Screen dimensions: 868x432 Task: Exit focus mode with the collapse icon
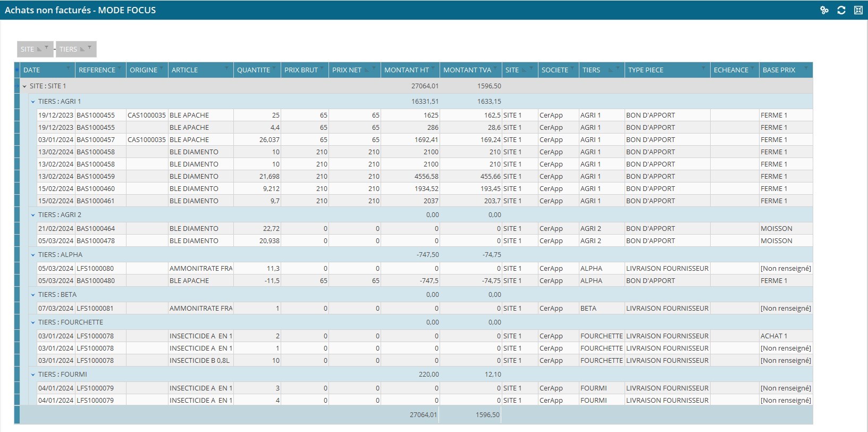click(x=858, y=10)
